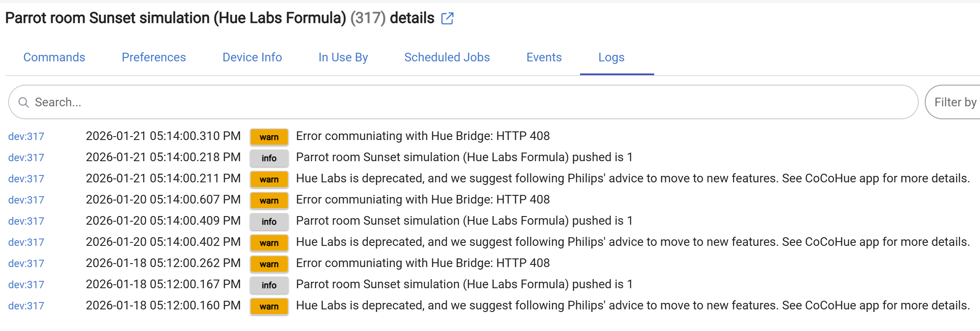Open the Preferences tab

pos(154,57)
